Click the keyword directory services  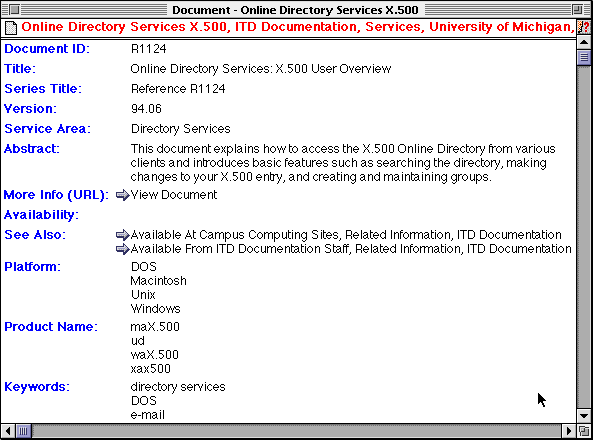tap(178, 387)
